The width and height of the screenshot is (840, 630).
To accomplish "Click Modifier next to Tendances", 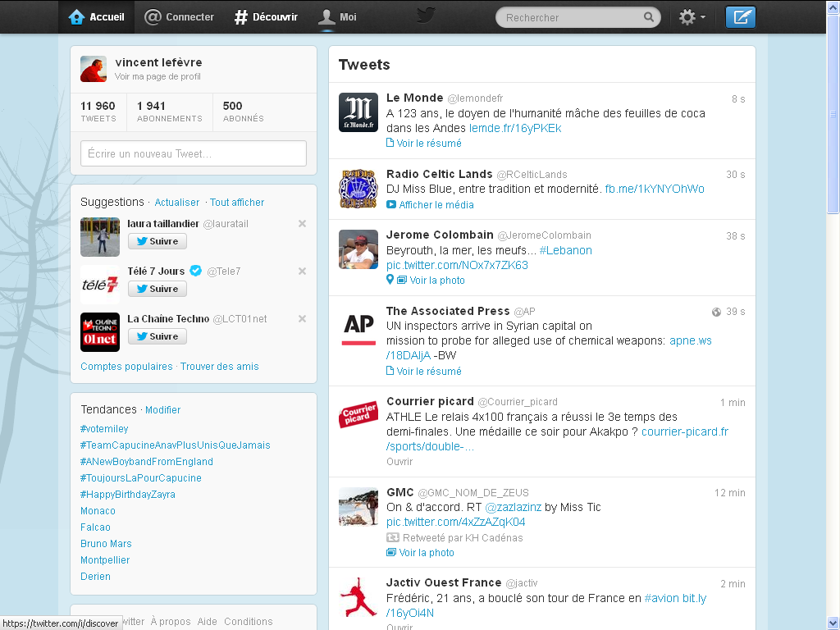I will tap(163, 410).
